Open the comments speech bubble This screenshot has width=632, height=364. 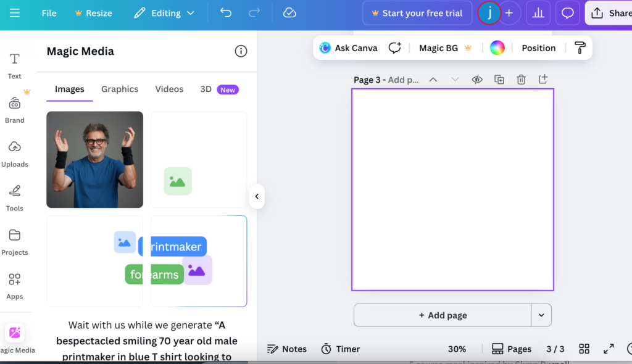pyautogui.click(x=568, y=13)
